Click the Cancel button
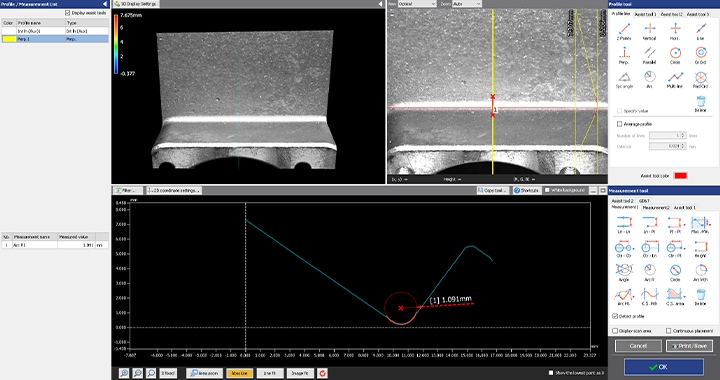Image resolution: width=720 pixels, height=380 pixels. pos(638,346)
